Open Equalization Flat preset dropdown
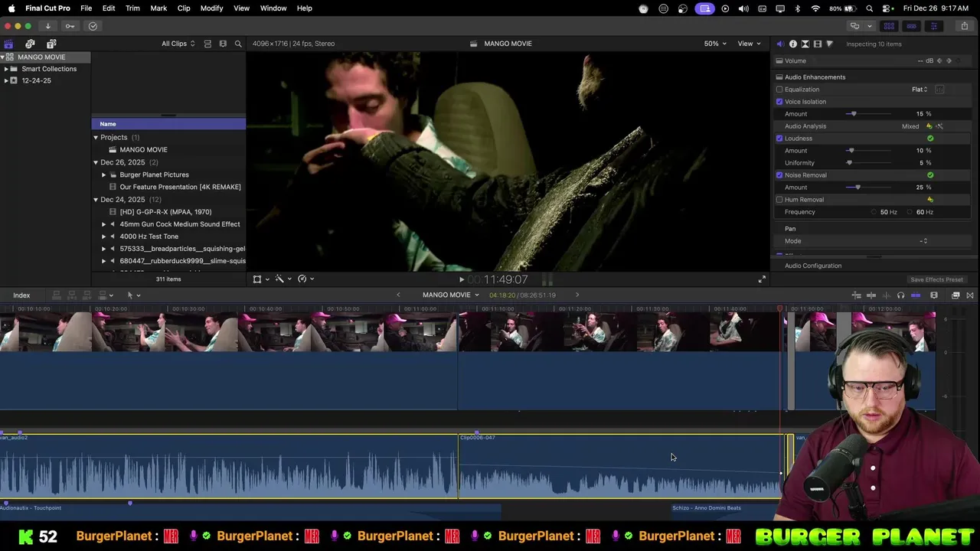This screenshot has width=980, height=551. coord(920,90)
